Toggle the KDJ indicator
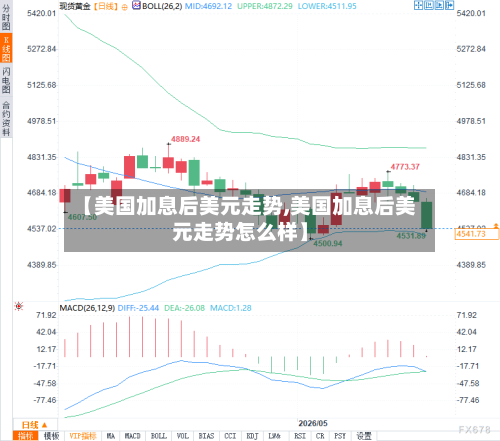Image resolution: width=500 pixels, height=441 pixels. (x=252, y=436)
